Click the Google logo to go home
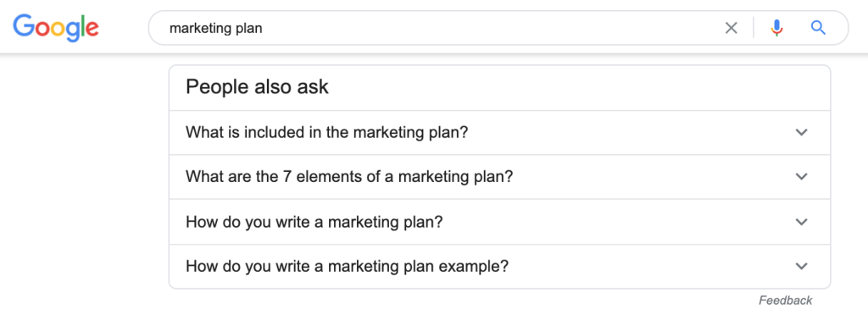868x331 pixels. (56, 28)
